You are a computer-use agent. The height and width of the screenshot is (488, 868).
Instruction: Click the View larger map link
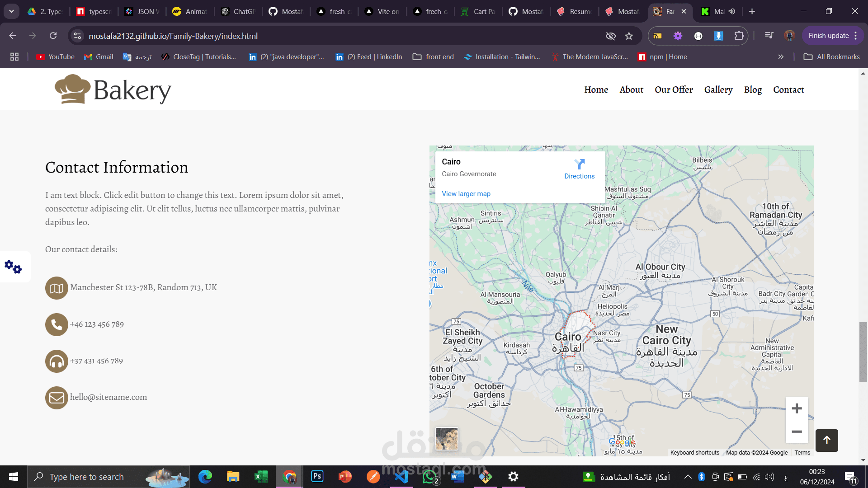[466, 194]
